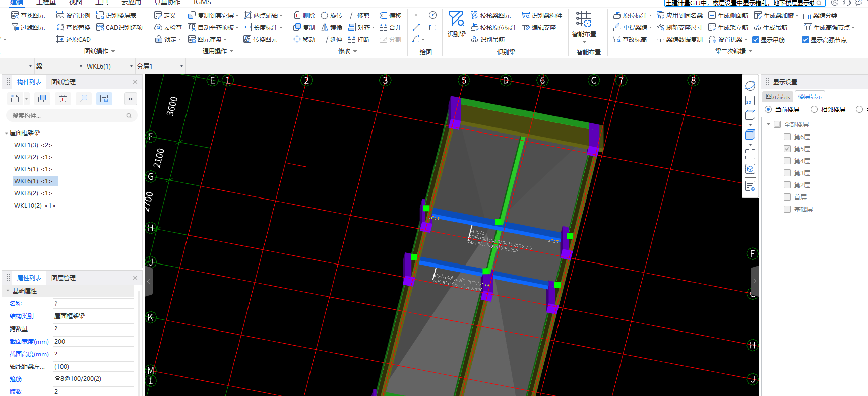Screen dimensions: 868x396
Task: Click 应用到同名梁
Action: (679, 15)
